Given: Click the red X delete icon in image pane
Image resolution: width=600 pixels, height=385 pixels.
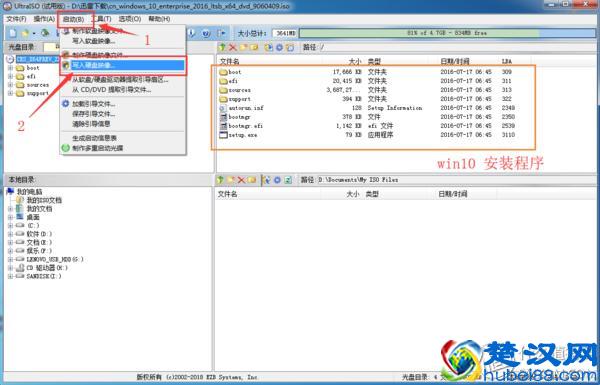Looking at the screenshot, I should click(233, 47).
